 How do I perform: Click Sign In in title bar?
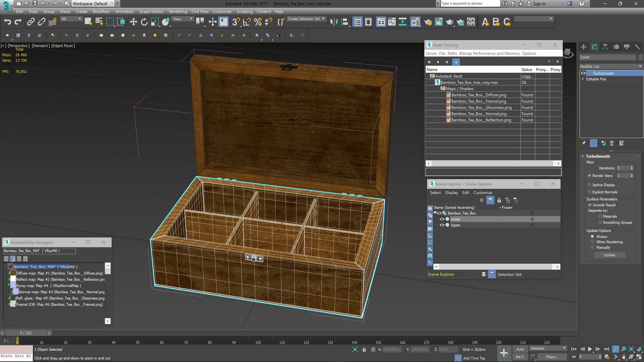click(x=539, y=4)
